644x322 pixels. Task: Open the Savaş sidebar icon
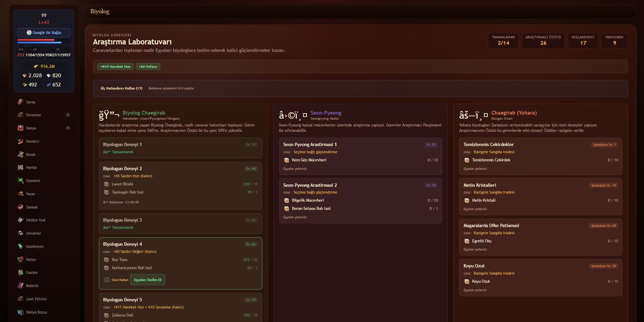click(x=20, y=102)
